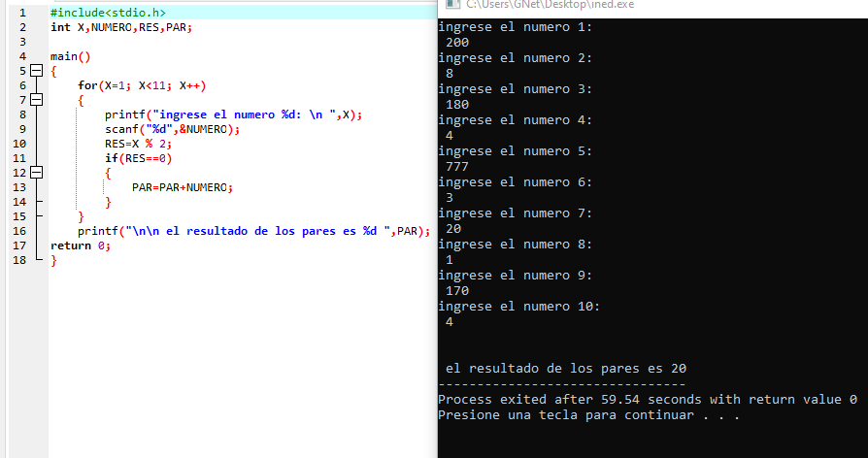Click console text 'ingrese el numero 9:'

pos(516,276)
